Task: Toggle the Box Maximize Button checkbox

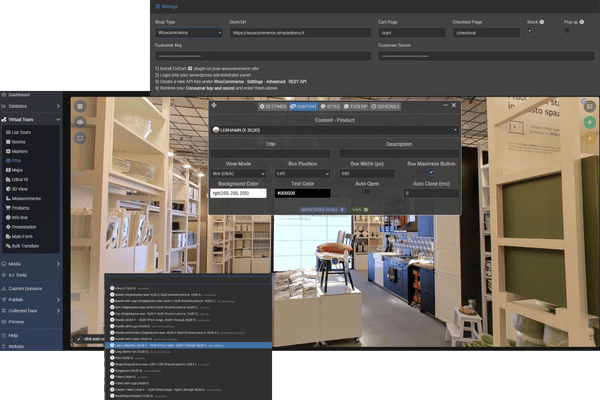Action: click(431, 172)
